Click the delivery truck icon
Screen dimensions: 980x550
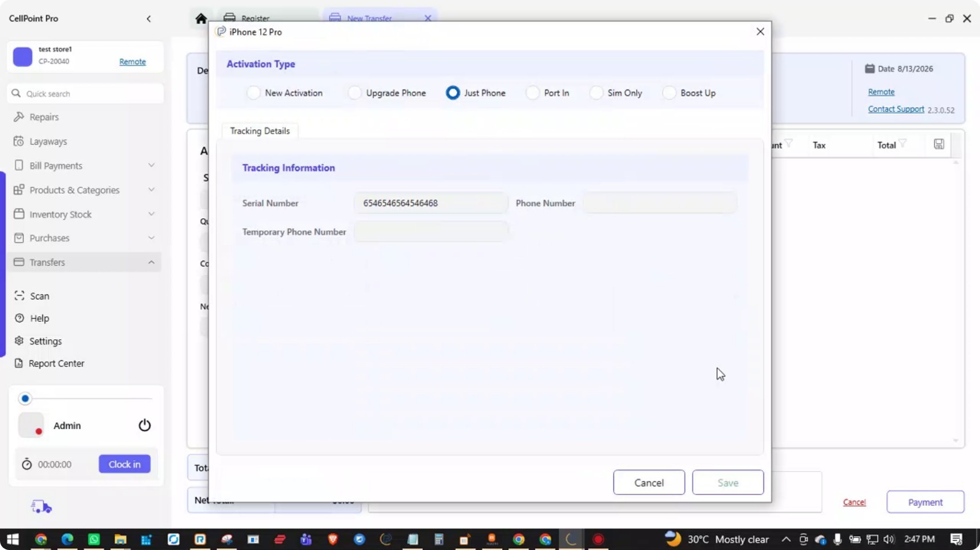tap(41, 507)
